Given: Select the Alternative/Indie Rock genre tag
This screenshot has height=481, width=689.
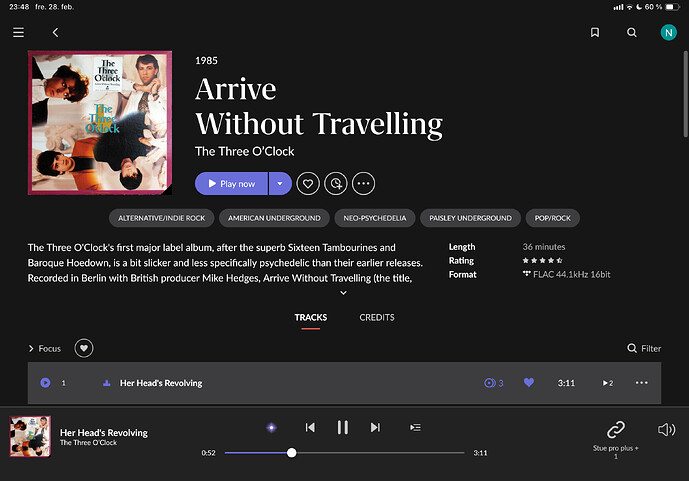Looking at the screenshot, I should click(x=161, y=218).
